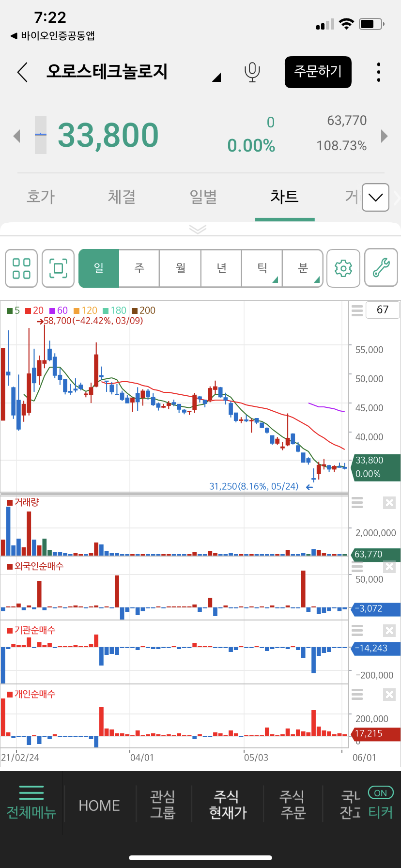Collapse header with double-chevron handle
The image size is (401, 868).
[198, 229]
